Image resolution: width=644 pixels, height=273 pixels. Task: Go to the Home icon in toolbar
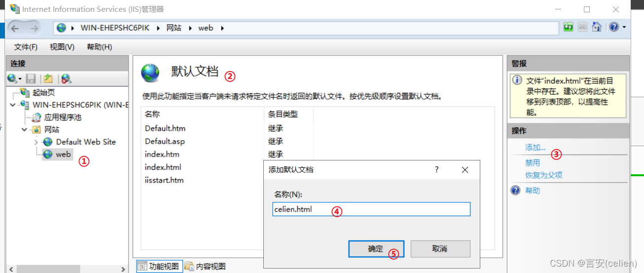click(597, 27)
